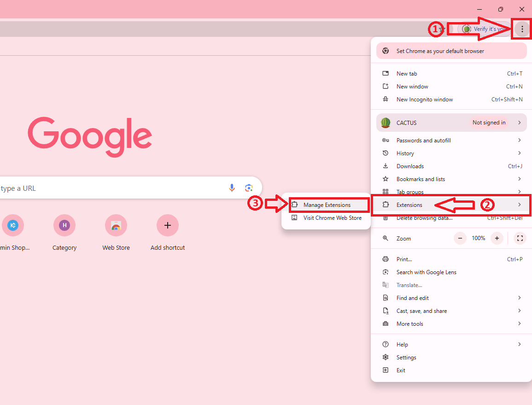Click the Exit door icon

386,370
